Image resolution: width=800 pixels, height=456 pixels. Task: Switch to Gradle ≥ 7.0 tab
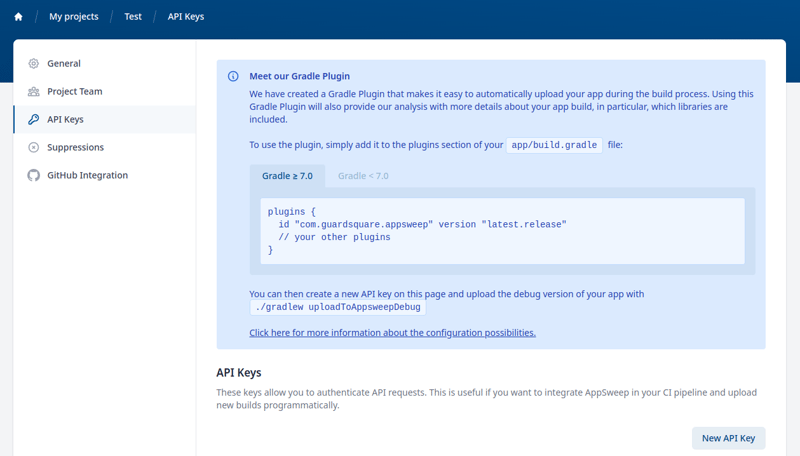point(287,176)
